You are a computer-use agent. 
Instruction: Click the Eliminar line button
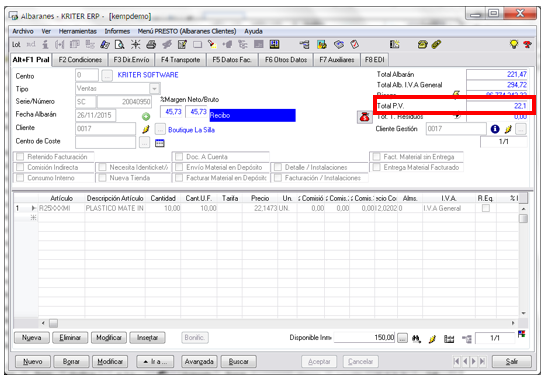point(70,338)
